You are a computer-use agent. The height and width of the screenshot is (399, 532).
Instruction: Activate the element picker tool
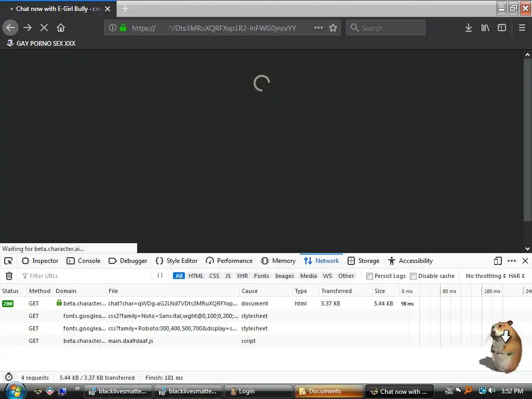pos(8,261)
